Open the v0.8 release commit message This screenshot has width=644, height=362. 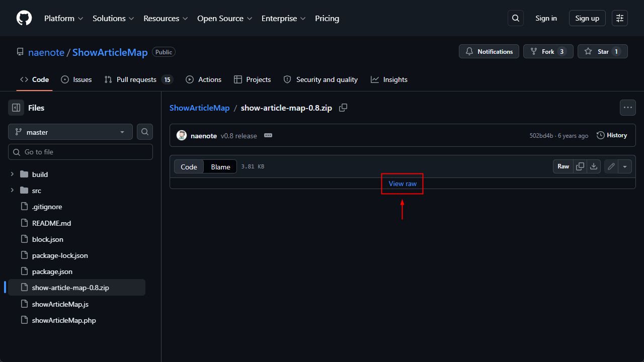tap(239, 136)
